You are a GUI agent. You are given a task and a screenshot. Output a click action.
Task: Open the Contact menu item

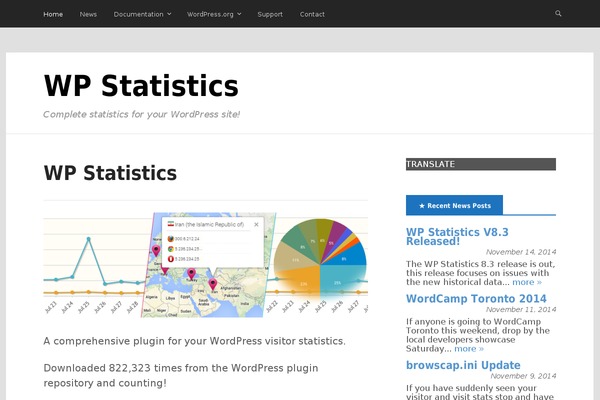(312, 14)
